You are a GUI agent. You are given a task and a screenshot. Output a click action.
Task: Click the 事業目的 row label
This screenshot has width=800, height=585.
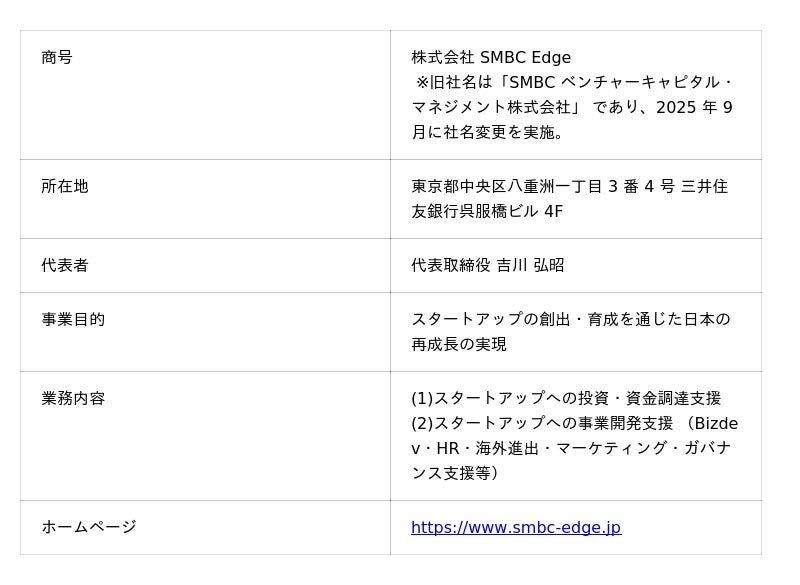[x=73, y=320]
